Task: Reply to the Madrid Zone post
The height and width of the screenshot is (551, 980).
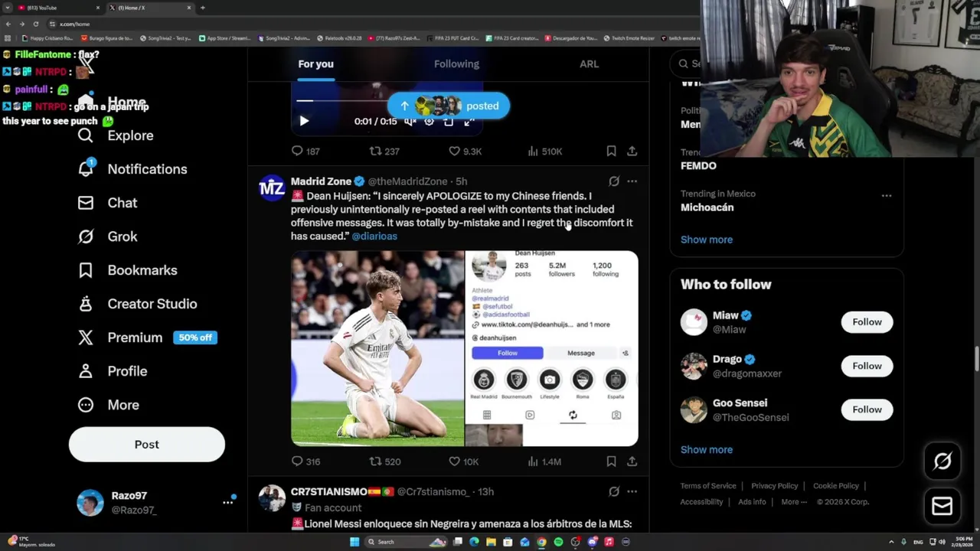Action: coord(305,461)
